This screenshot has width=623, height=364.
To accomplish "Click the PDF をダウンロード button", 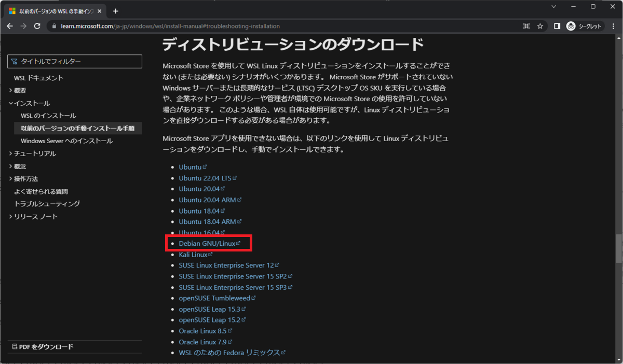I will coord(42,347).
